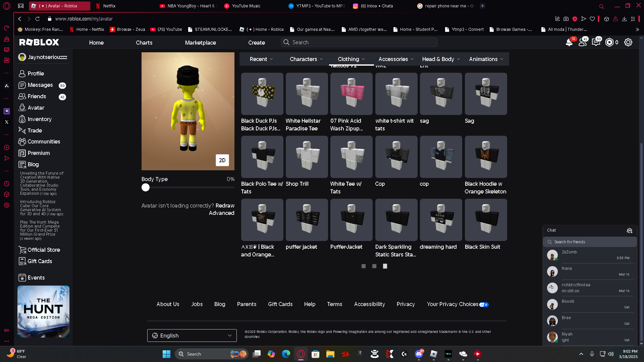The width and height of the screenshot is (644, 362).
Task: Open Charts in top navigation
Action: tap(144, 43)
